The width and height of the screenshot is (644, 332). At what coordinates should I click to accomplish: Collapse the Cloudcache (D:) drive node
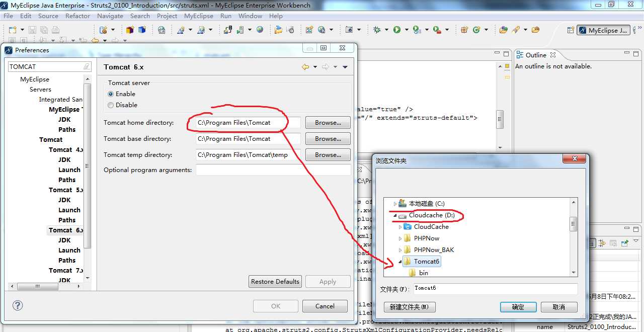click(395, 215)
